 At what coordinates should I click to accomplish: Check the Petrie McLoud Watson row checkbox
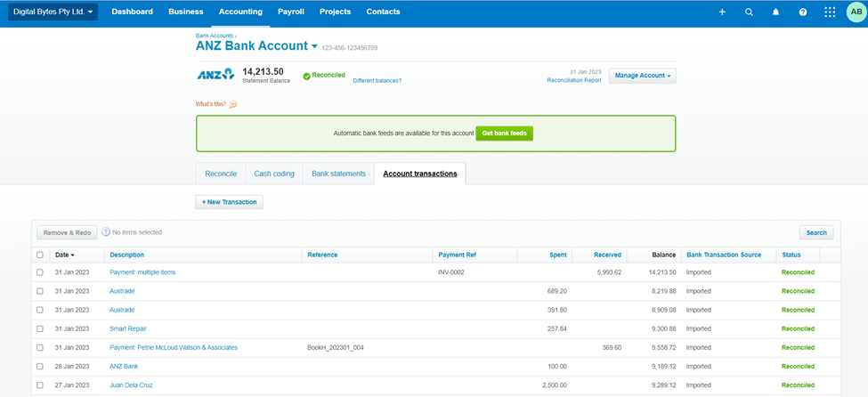(x=39, y=348)
